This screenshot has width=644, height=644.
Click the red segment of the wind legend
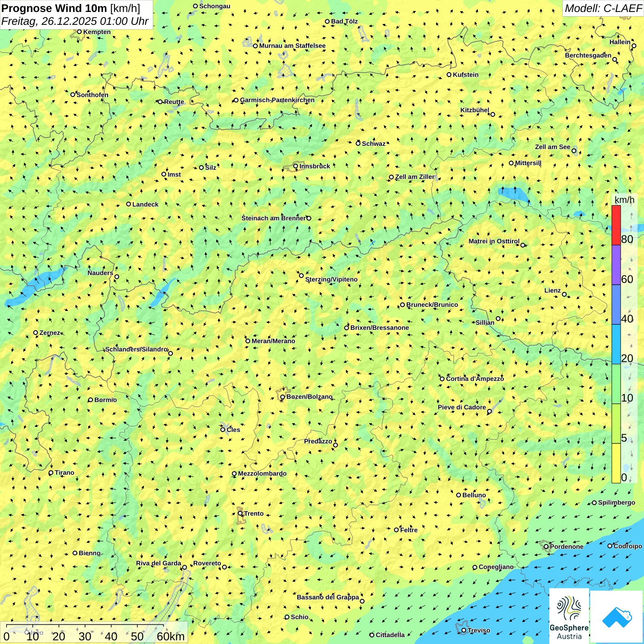616,225
